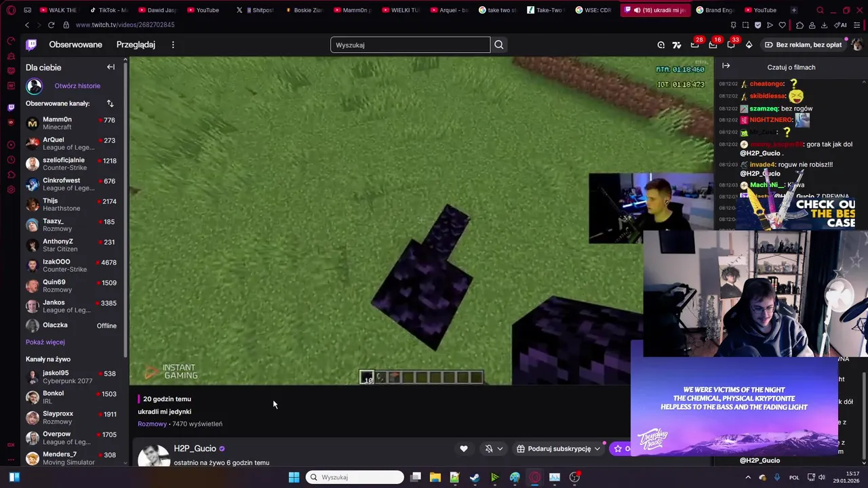This screenshot has width=868, height=488.
Task: Reload the page with the refresh icon
Action: (x=51, y=25)
